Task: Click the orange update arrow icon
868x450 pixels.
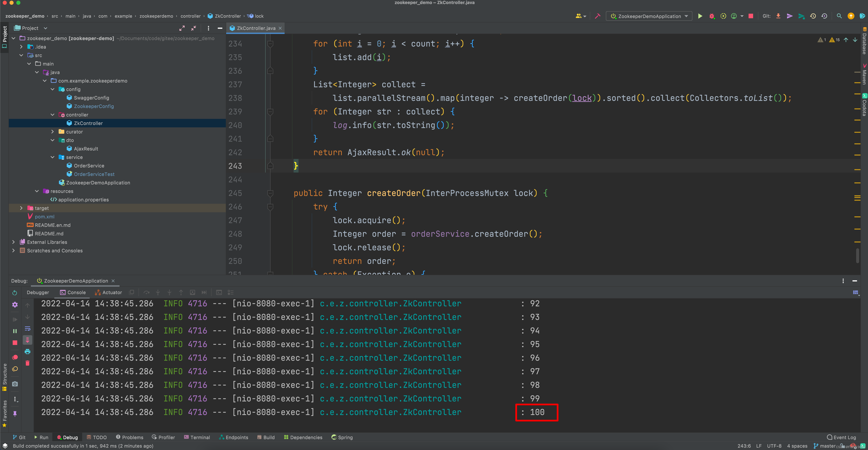Action: (851, 16)
